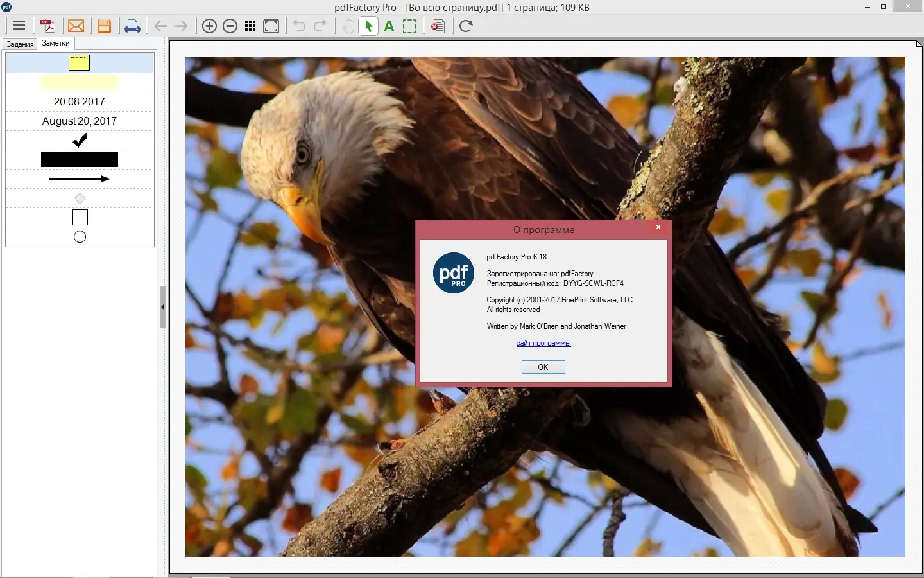Click the 'Зарегистрирована на: pdfFactory' line
This screenshot has height=578, width=924.
(540, 274)
